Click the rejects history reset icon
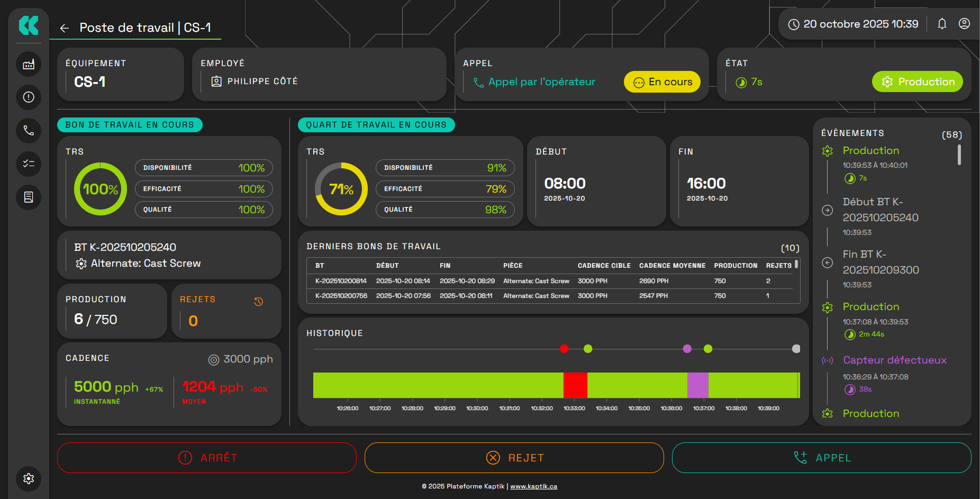The width and height of the screenshot is (980, 499). 259,302
